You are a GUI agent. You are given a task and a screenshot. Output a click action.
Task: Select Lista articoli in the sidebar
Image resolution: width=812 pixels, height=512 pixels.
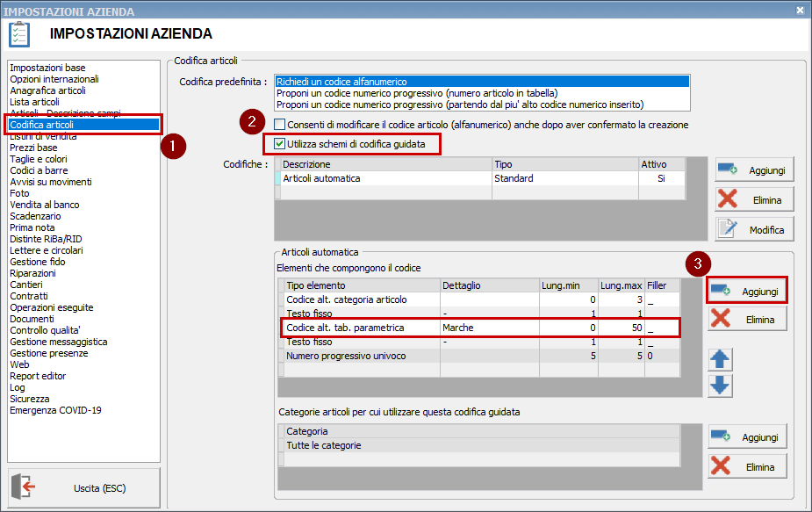pyautogui.click(x=40, y=101)
